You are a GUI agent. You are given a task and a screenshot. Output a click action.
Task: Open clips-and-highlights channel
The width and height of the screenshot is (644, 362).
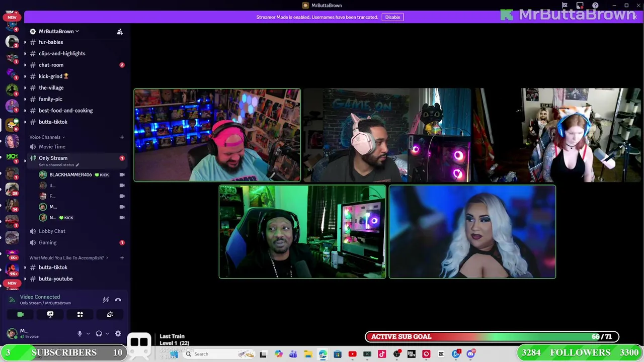click(x=62, y=53)
